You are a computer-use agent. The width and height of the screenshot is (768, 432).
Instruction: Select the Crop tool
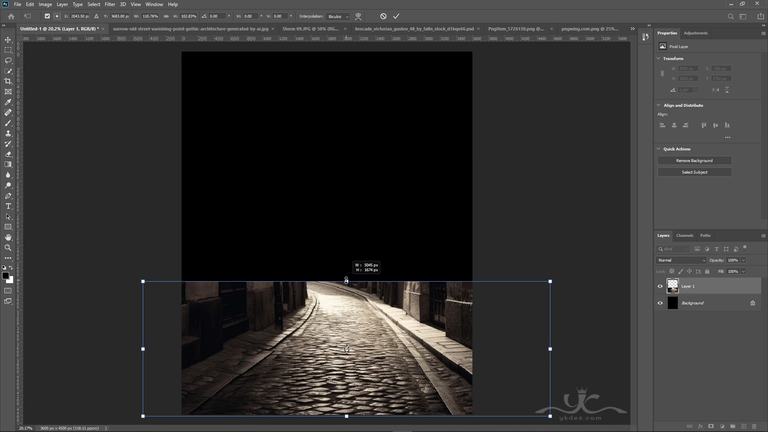pyautogui.click(x=8, y=81)
